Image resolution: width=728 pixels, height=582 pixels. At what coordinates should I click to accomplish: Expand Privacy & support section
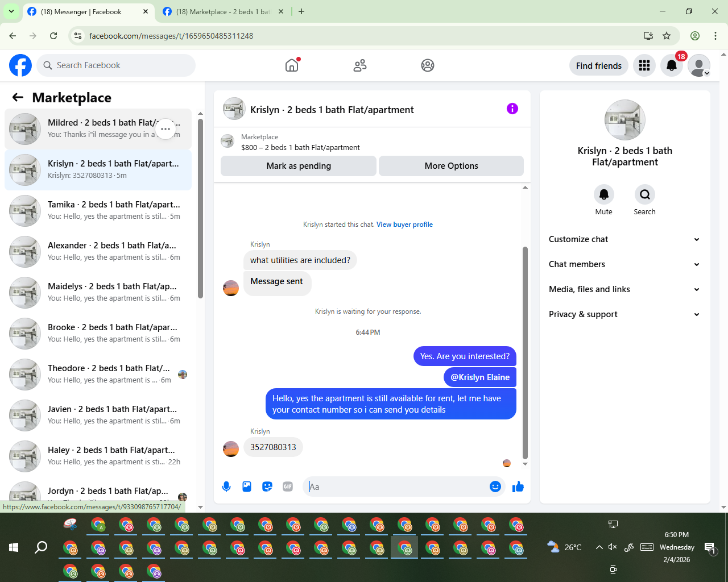point(624,314)
